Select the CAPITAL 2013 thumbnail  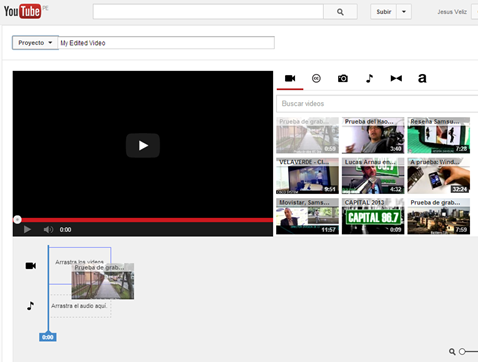[373, 216]
